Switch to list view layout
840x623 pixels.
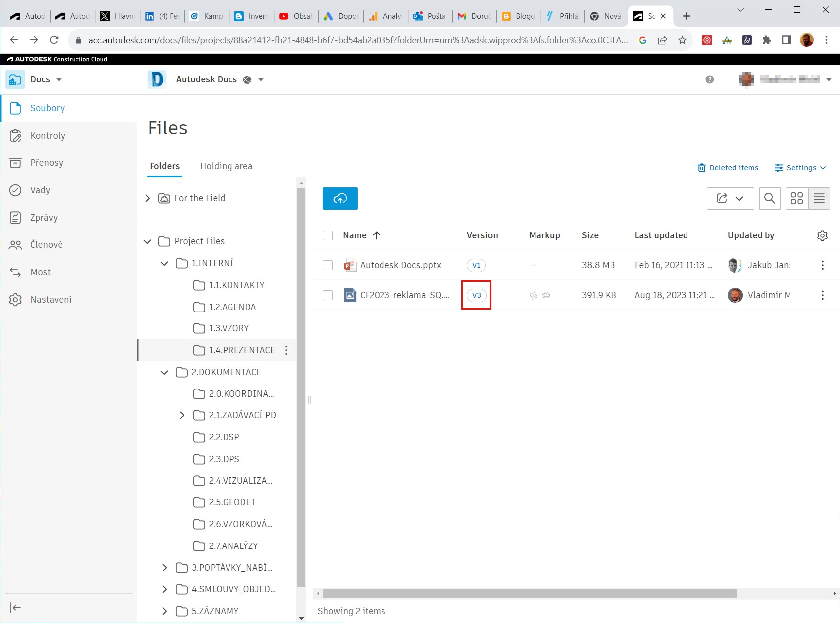(x=819, y=198)
